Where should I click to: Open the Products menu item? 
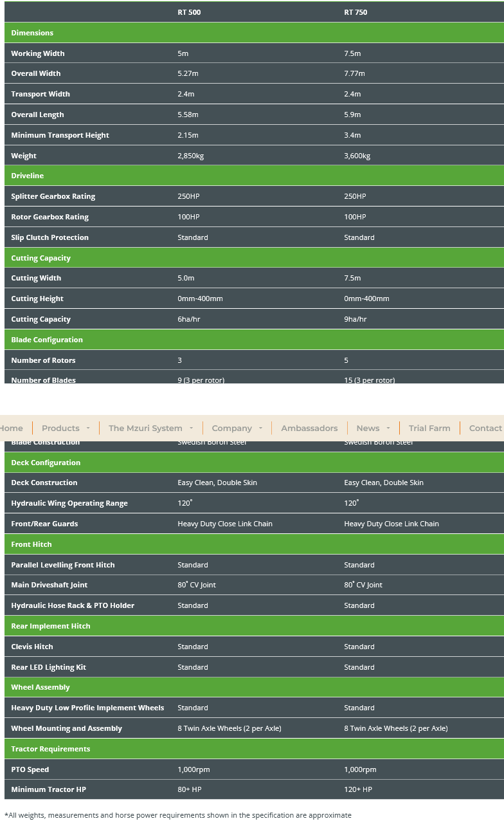tap(60, 428)
